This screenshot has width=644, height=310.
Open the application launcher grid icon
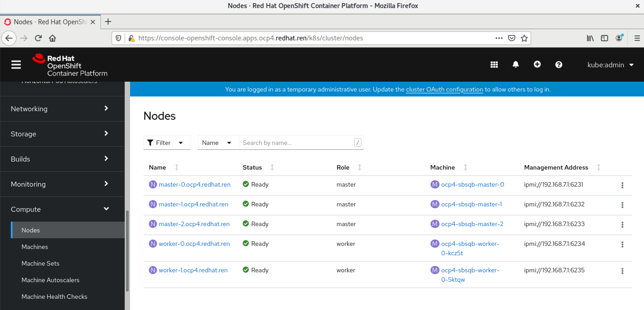pos(494,65)
